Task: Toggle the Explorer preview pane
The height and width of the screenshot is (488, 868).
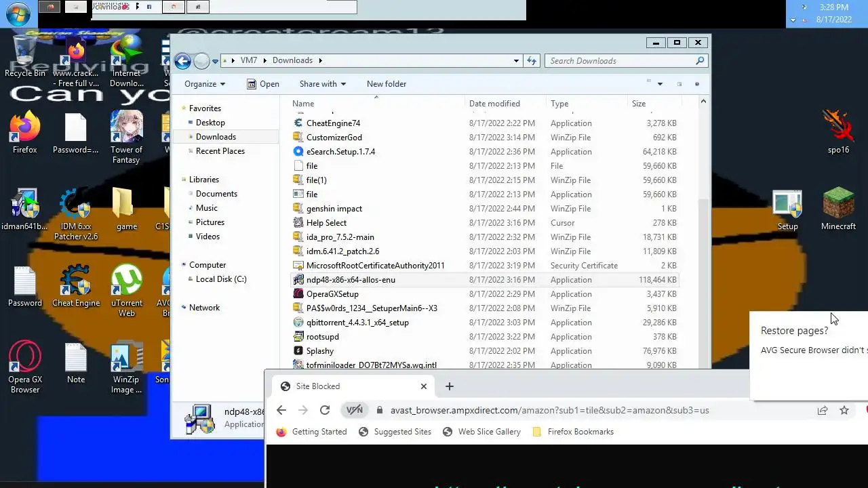Action: coord(679,84)
